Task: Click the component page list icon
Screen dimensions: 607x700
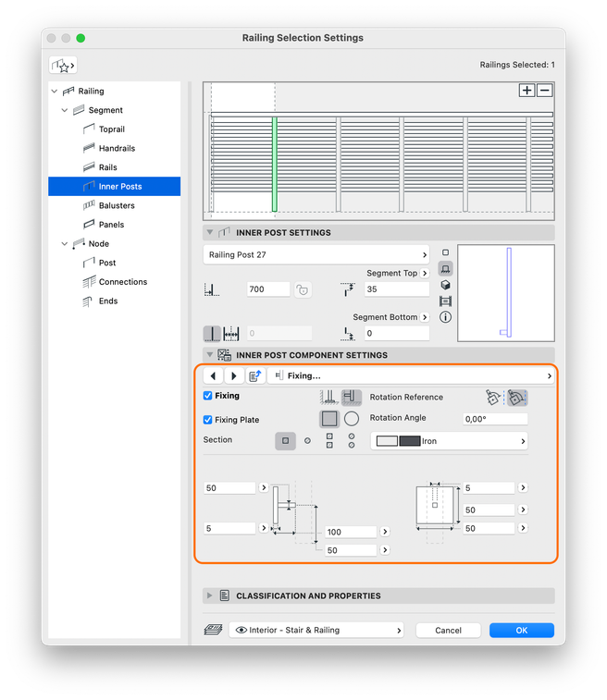Action: tap(255, 376)
